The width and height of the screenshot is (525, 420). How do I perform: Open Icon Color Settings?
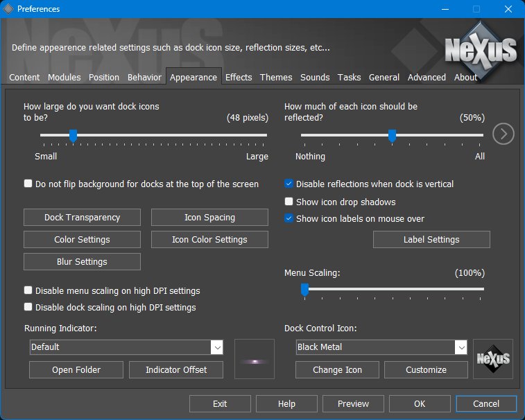tap(209, 239)
